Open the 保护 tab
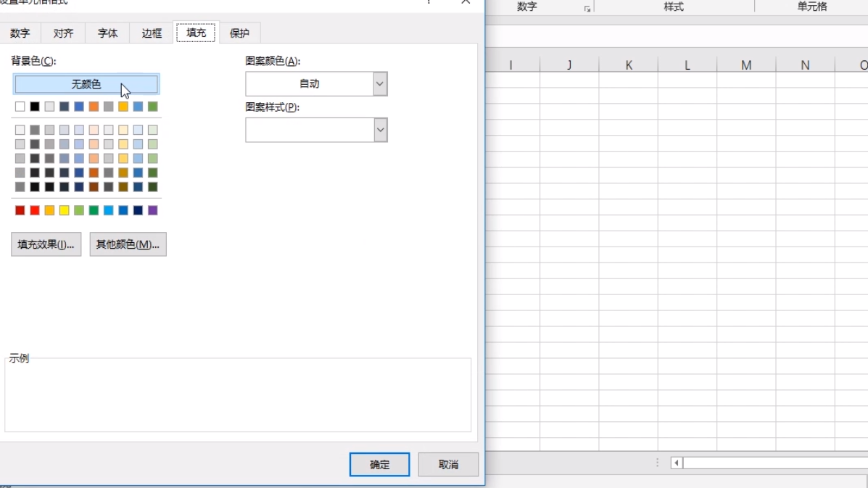The image size is (868, 488). (239, 33)
